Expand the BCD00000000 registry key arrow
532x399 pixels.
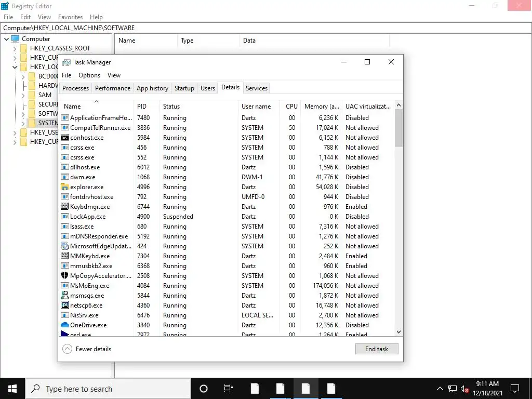[x=23, y=77]
